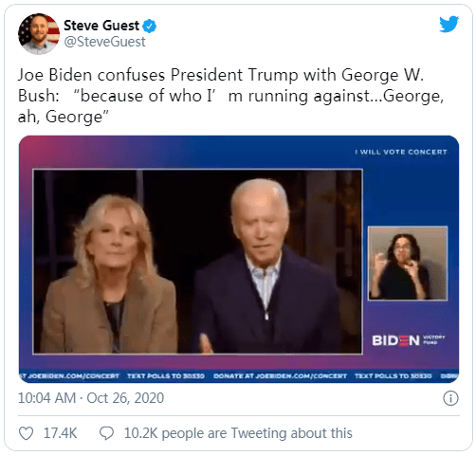Open '10.2K people are Tweeting about this'
This screenshot has width=476, height=456.
[238, 433]
